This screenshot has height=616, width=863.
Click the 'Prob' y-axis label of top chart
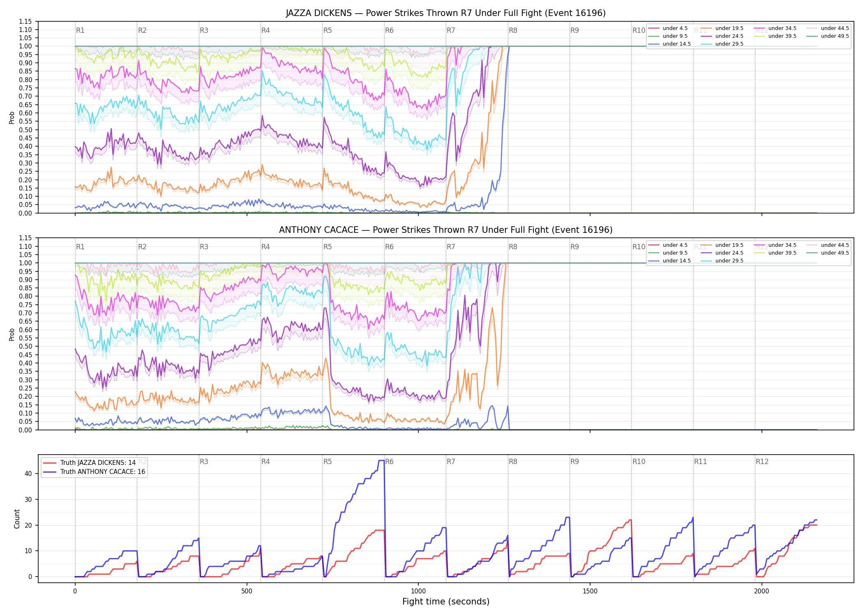click(x=12, y=117)
